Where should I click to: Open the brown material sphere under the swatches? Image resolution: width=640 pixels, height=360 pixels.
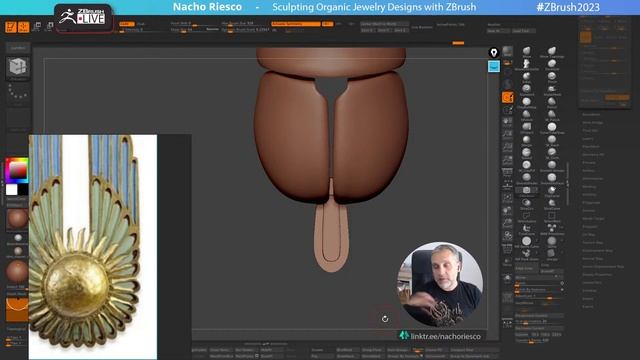click(x=17, y=219)
